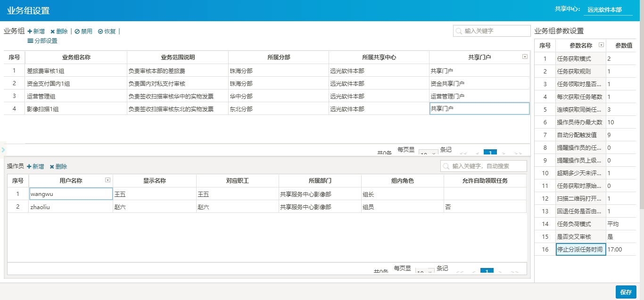Open 分部设置 via its list icon
Viewport: 644px width, 300px height.
[30, 41]
